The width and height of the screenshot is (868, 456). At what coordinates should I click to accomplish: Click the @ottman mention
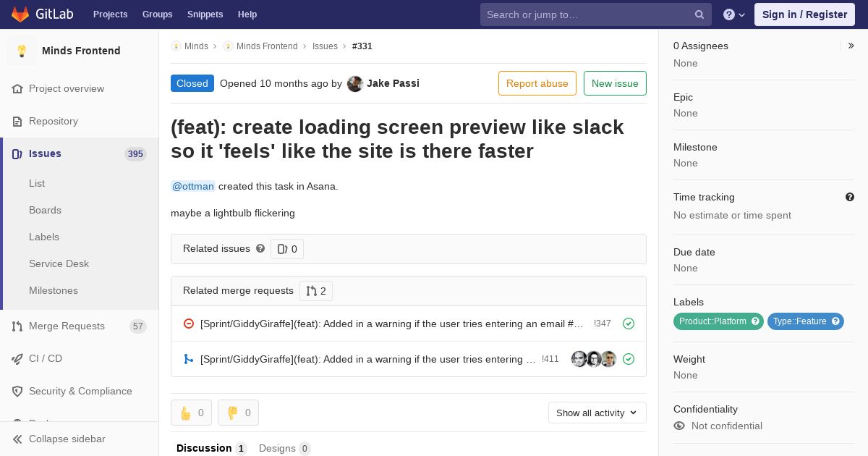193,186
